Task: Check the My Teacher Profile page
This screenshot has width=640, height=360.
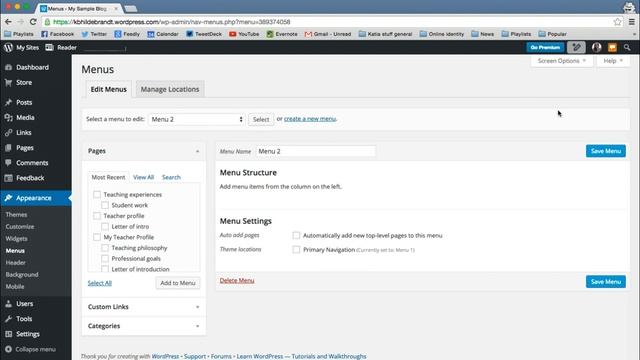Action: tap(97, 237)
